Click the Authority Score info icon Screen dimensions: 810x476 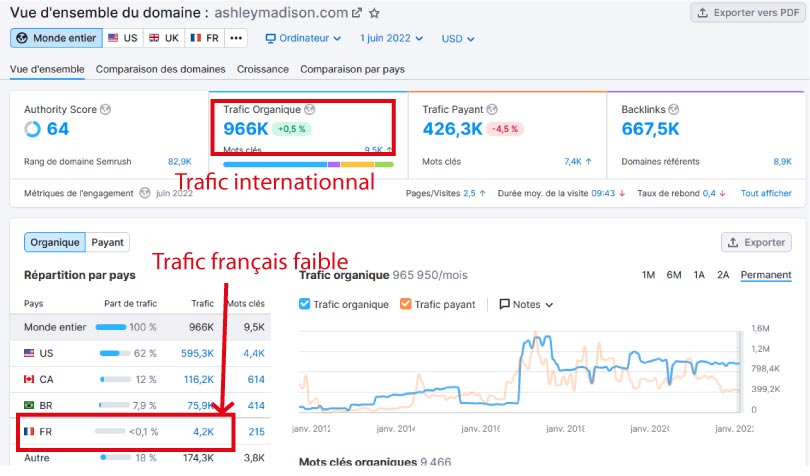click(x=105, y=110)
